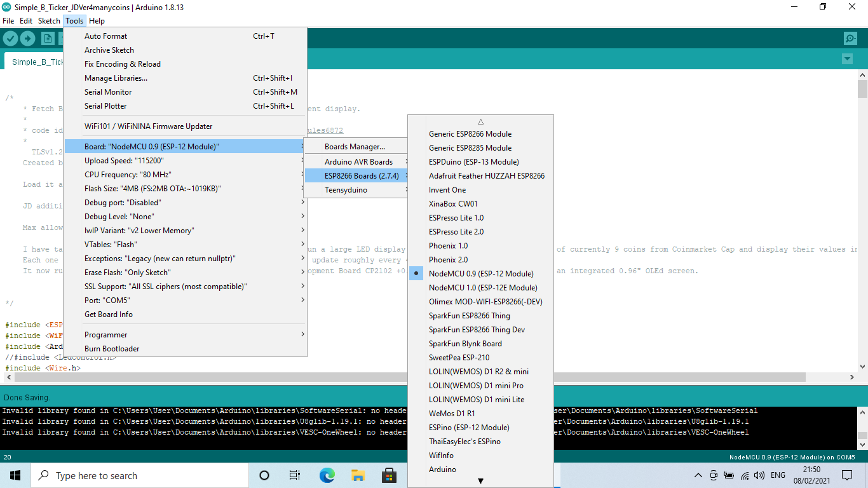Switch ENG input language indicator
Screen dimensions: 868x488
(x=778, y=475)
